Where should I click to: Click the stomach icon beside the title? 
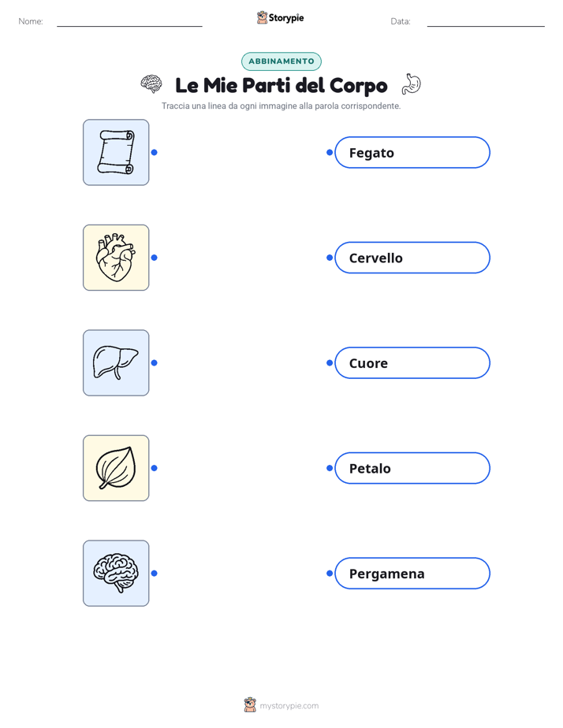(x=412, y=84)
